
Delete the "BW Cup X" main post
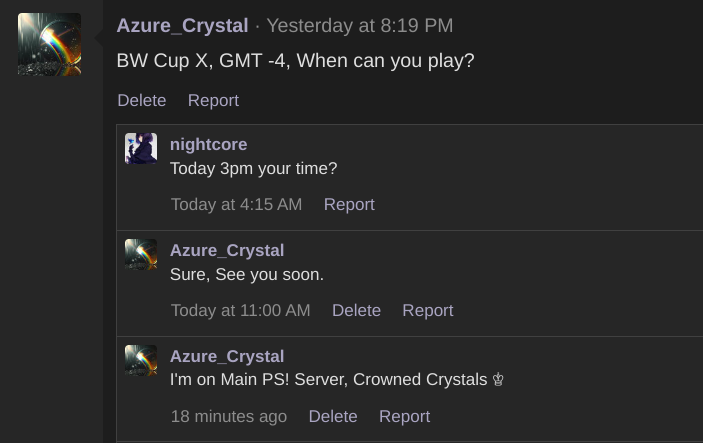142,100
